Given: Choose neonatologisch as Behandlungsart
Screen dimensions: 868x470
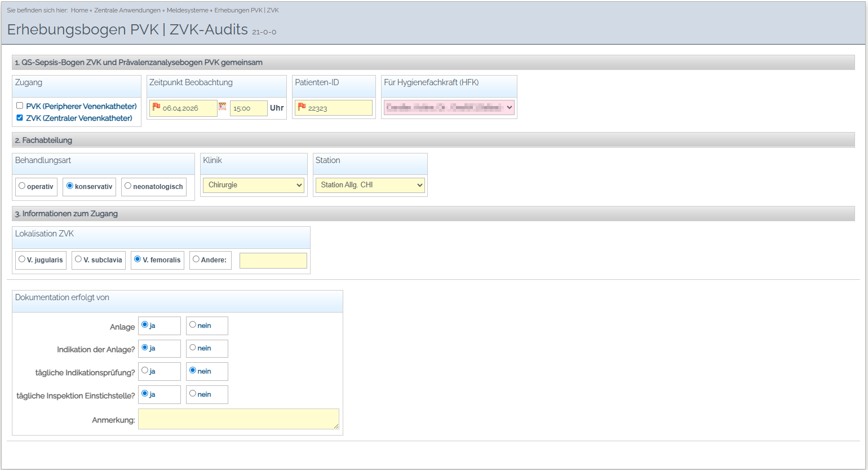Looking at the screenshot, I should pyautogui.click(x=128, y=186).
